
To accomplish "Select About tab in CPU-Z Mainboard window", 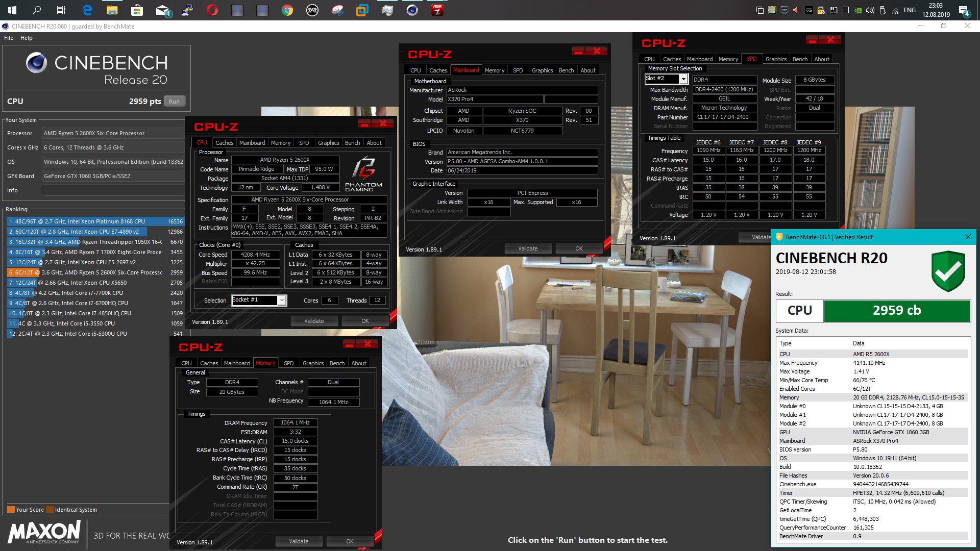I will click(588, 70).
